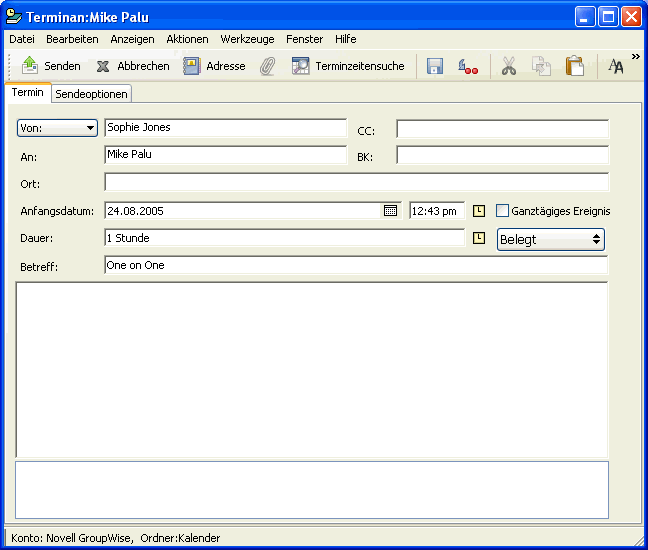Cancel via the Abbrechen X icon
The image size is (648, 550).
[102, 66]
